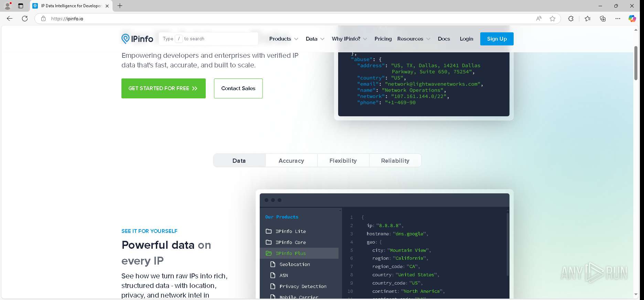644x300 pixels.
Task: Focus the Type / to search field
Action: click(208, 39)
